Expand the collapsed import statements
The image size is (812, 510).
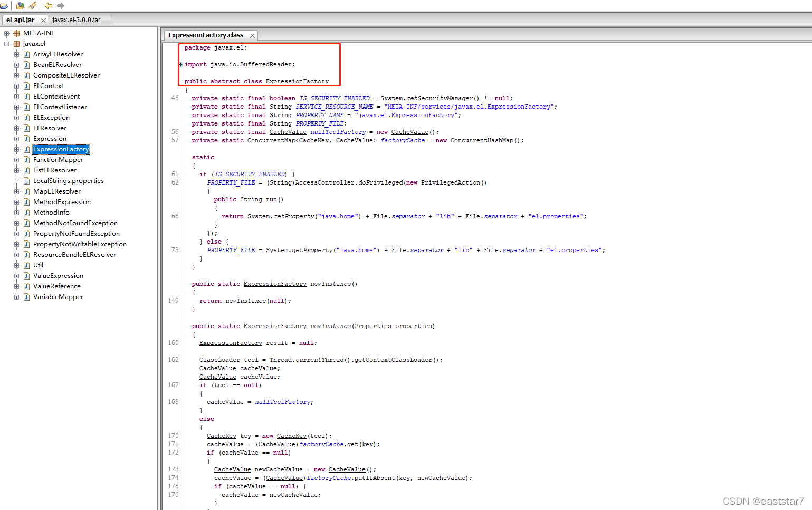click(x=181, y=65)
